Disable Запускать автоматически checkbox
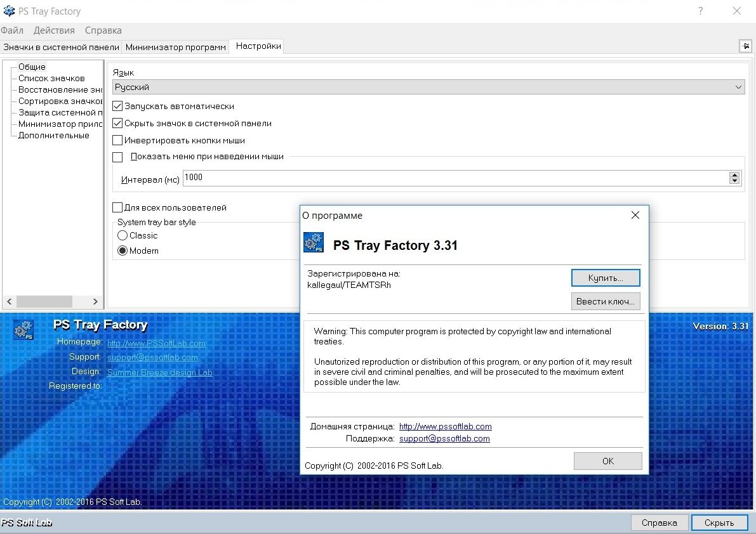This screenshot has width=756, height=534. 117,107
